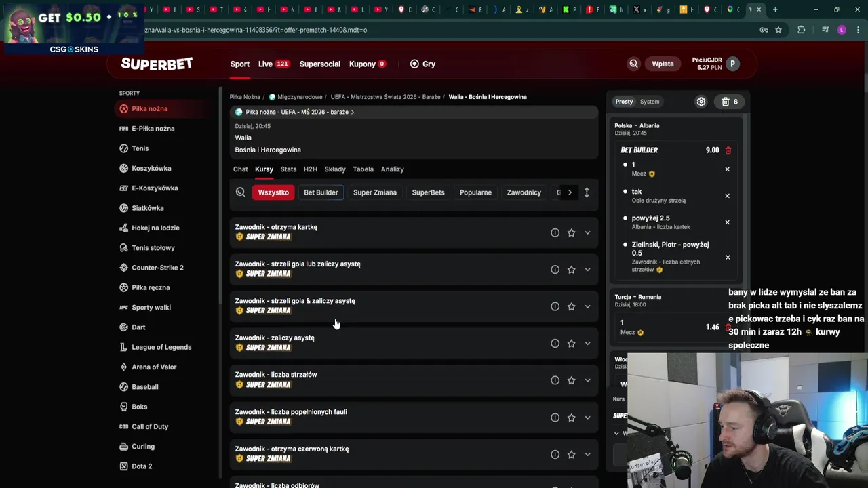Remove 'powyżej 2.5 Albania' selection

coord(727,222)
